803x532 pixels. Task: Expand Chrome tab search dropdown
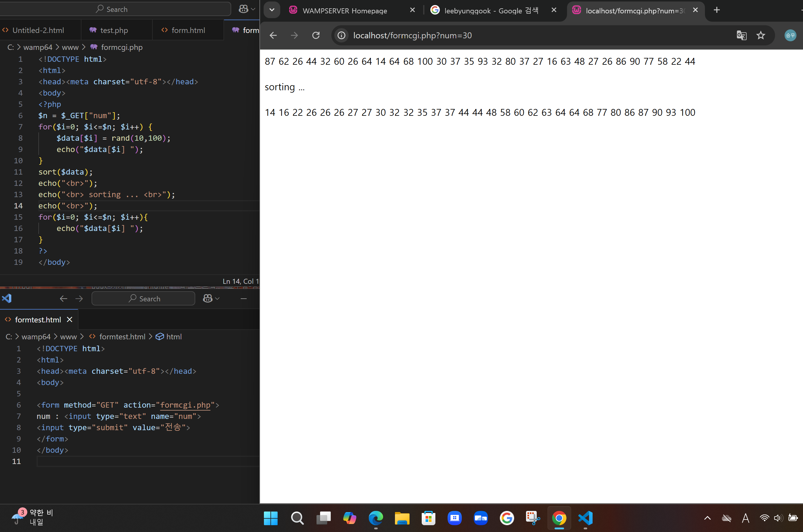272,10
